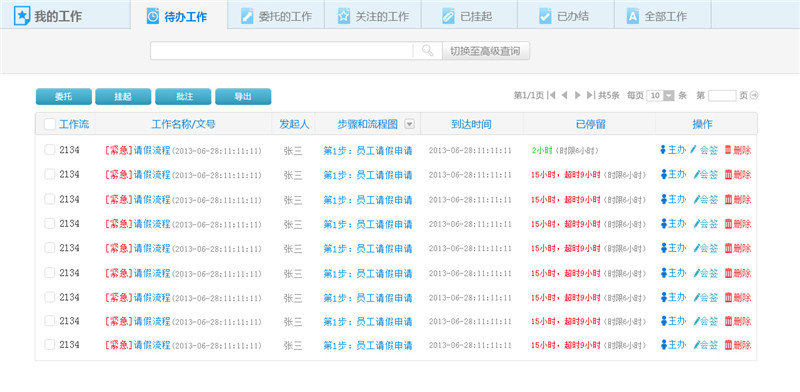
Task: Click the 挂起 button
Action: click(123, 96)
